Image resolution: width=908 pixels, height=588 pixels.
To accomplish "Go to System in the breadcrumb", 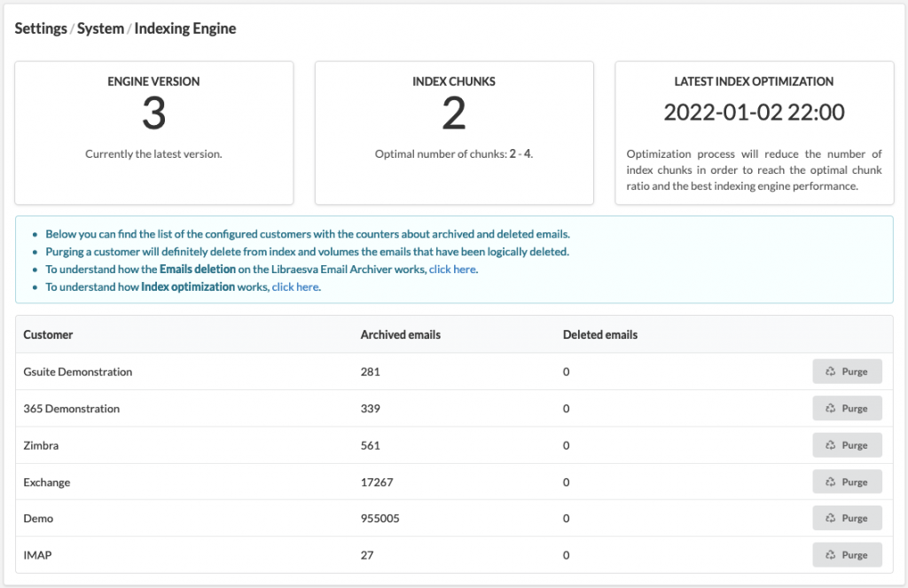I will (x=100, y=28).
